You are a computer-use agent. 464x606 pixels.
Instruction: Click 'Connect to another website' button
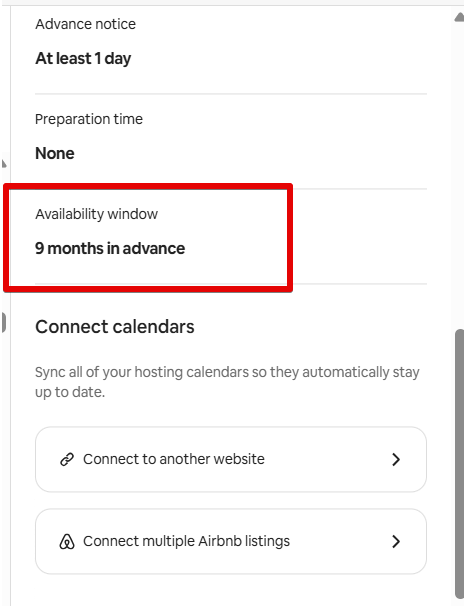point(231,459)
